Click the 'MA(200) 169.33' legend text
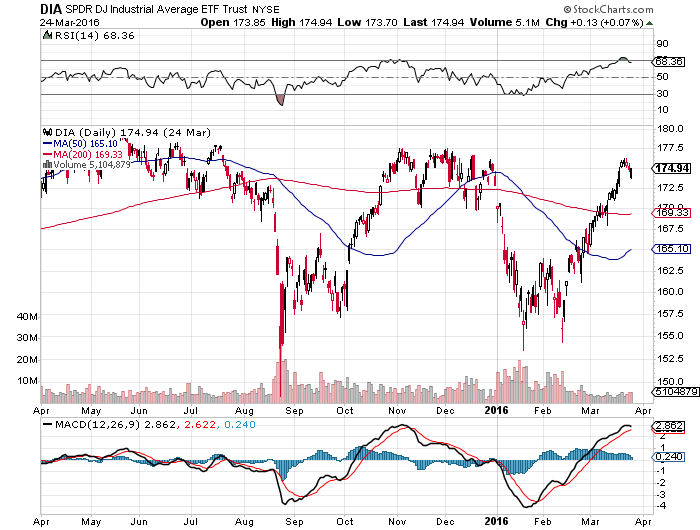The width and height of the screenshot is (700, 530). (x=88, y=154)
